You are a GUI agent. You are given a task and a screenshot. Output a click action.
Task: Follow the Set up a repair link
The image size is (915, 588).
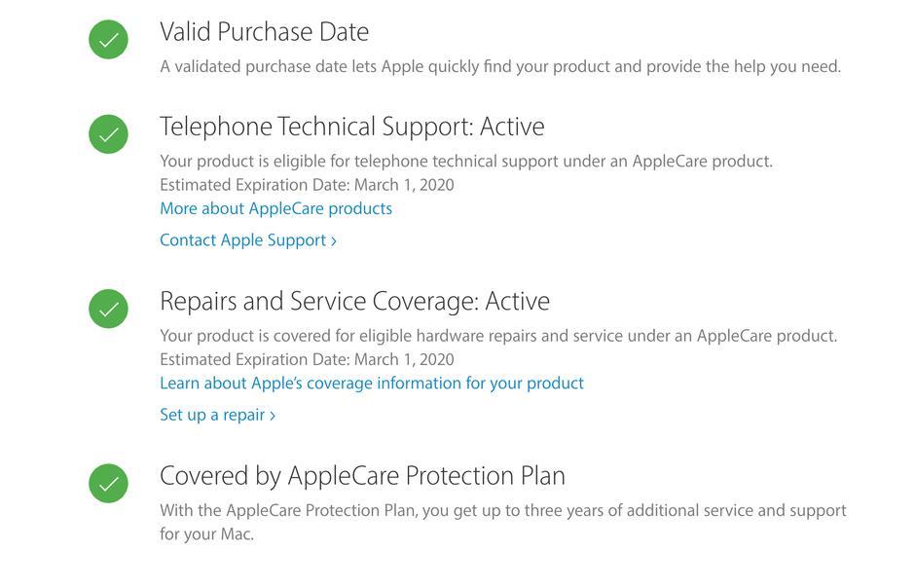pos(217,415)
